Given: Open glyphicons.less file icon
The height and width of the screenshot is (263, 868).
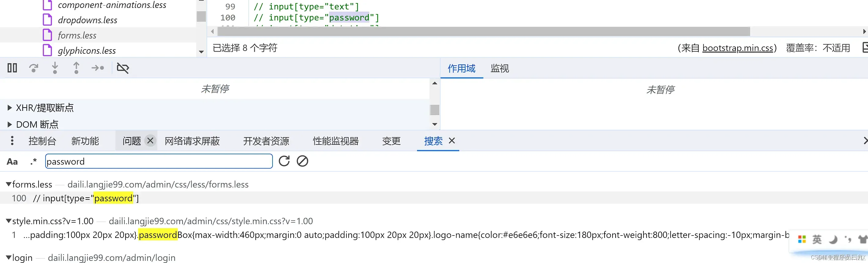Looking at the screenshot, I should [48, 50].
